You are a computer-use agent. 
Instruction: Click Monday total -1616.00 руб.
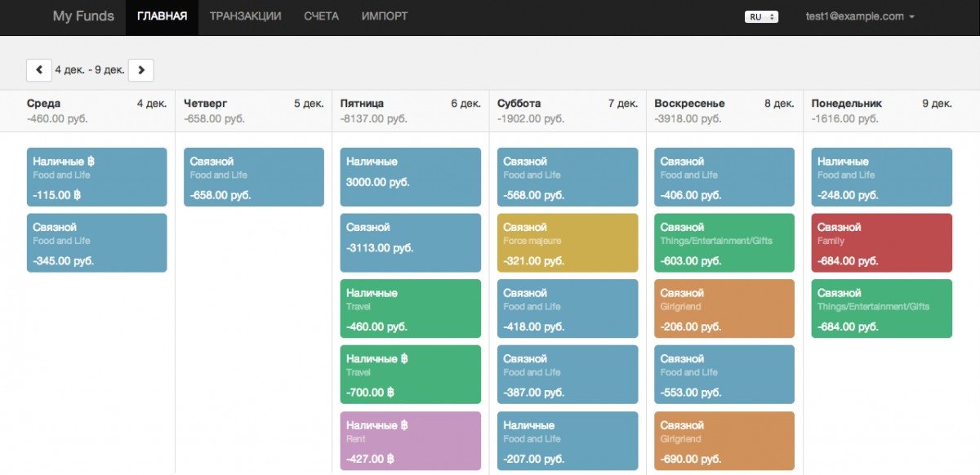click(x=845, y=119)
